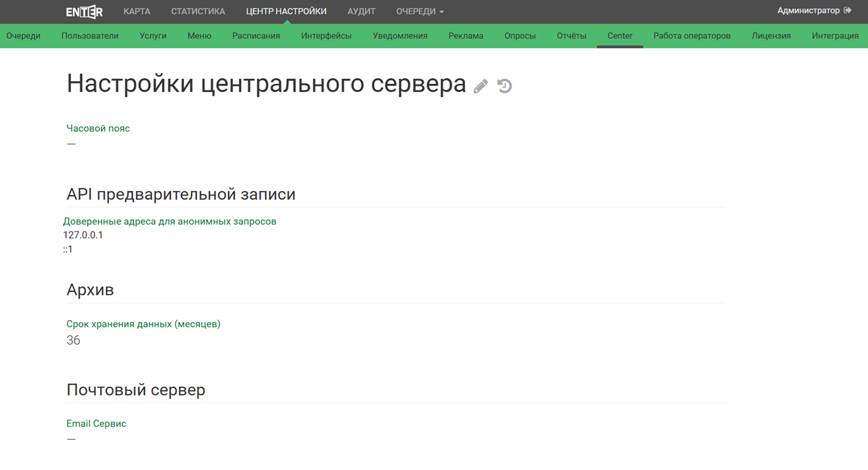Open the КАРТА top menu item
This screenshot has height=470, width=868.
tap(137, 11)
